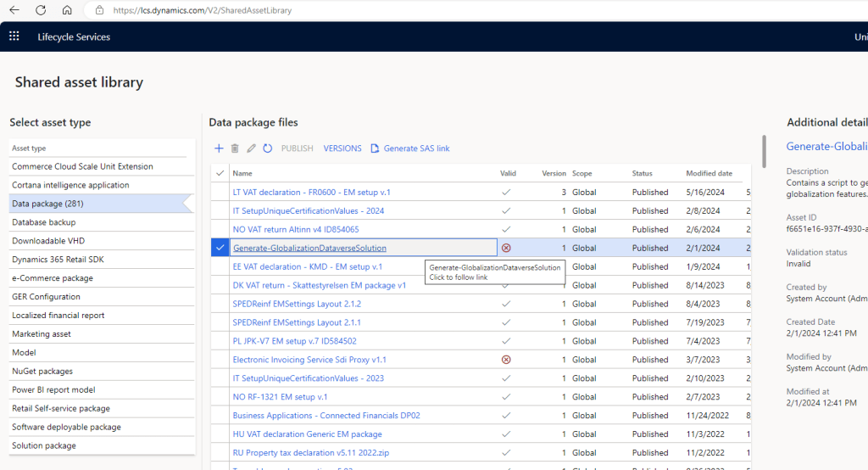Open the app launcher waffle icon
Screen dimensions: 868x470
pyautogui.click(x=14, y=36)
